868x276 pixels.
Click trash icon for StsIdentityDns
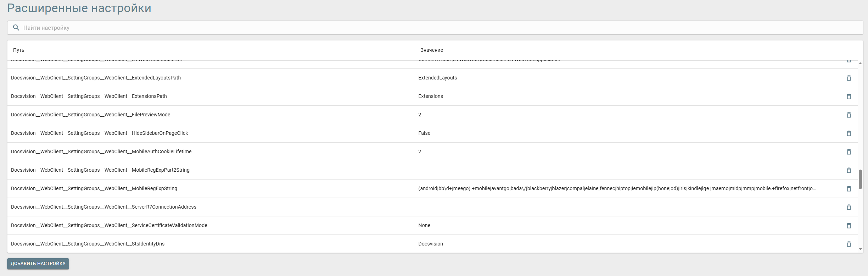[849, 244]
